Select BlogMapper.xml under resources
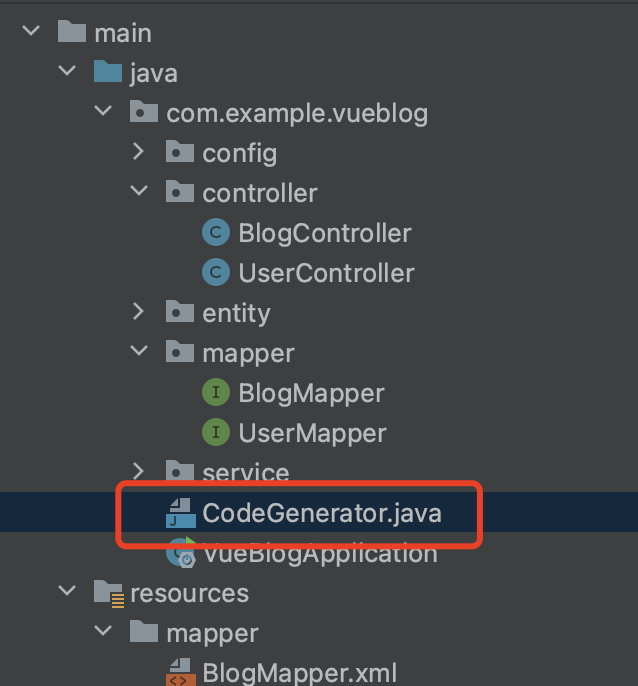Image resolution: width=638 pixels, height=686 pixels. tap(300, 672)
